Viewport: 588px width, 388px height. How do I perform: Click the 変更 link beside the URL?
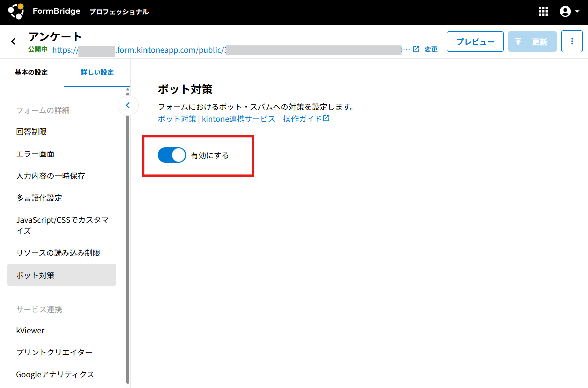431,49
